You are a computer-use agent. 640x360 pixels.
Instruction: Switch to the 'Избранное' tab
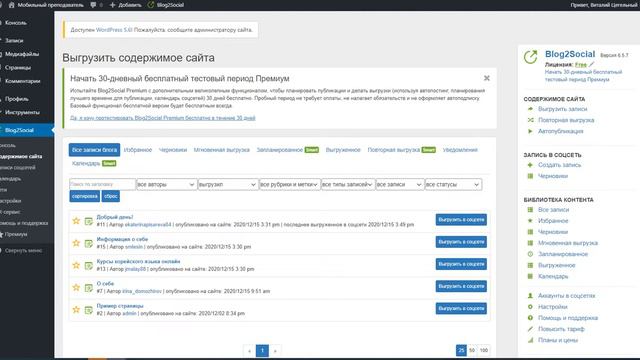click(138, 150)
